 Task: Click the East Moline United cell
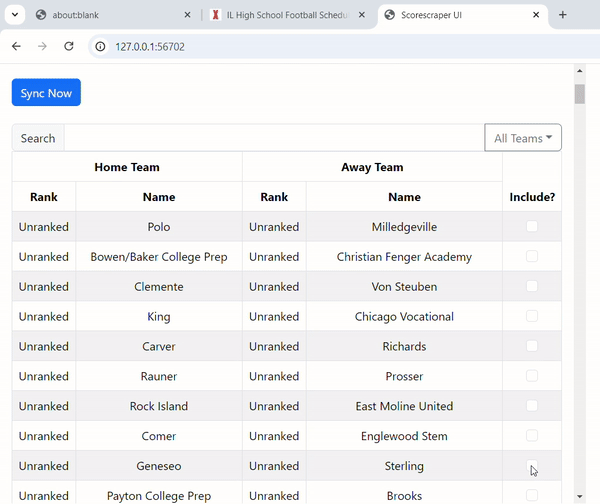[404, 406]
